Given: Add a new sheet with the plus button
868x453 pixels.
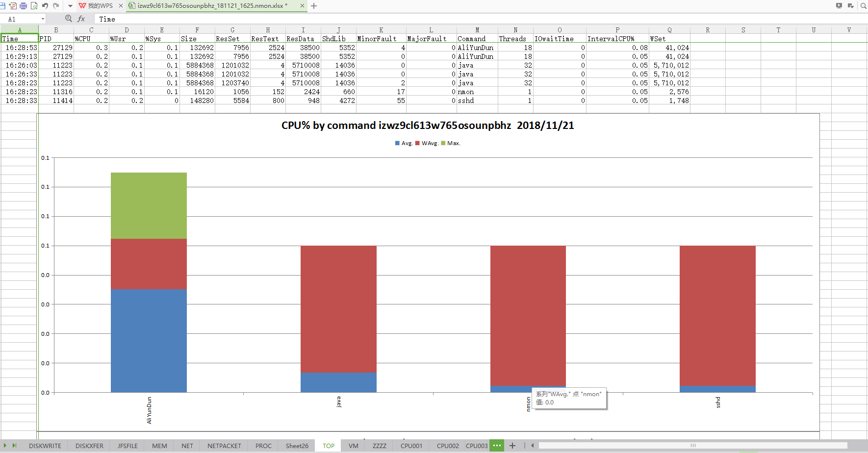Looking at the screenshot, I should (x=512, y=446).
